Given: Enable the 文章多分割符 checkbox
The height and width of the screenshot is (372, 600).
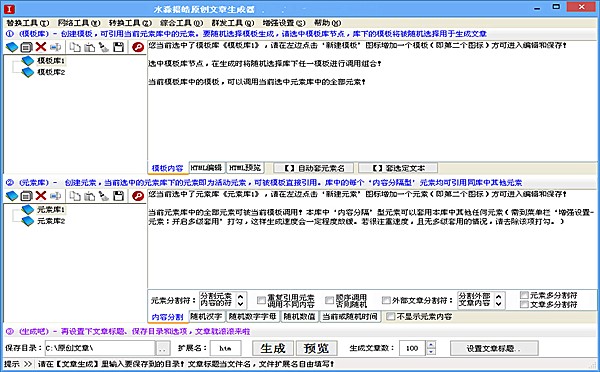Looking at the screenshot, I should pyautogui.click(x=524, y=305).
